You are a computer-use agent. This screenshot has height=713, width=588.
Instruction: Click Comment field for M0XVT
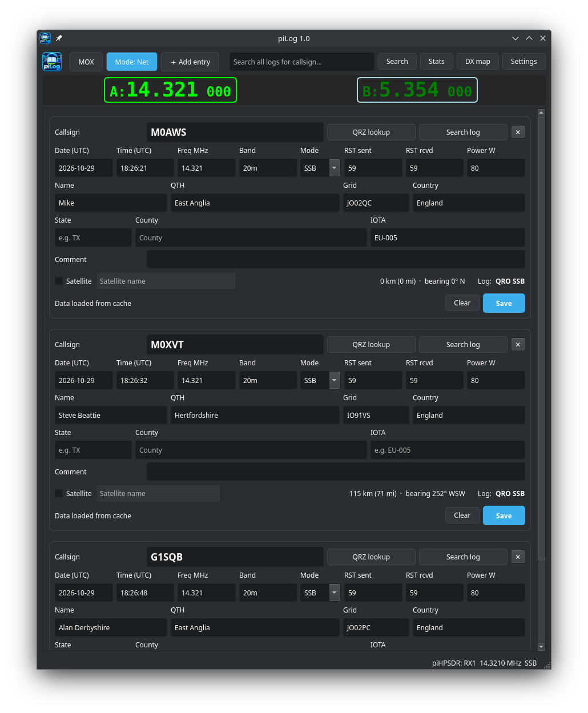pyautogui.click(x=336, y=472)
